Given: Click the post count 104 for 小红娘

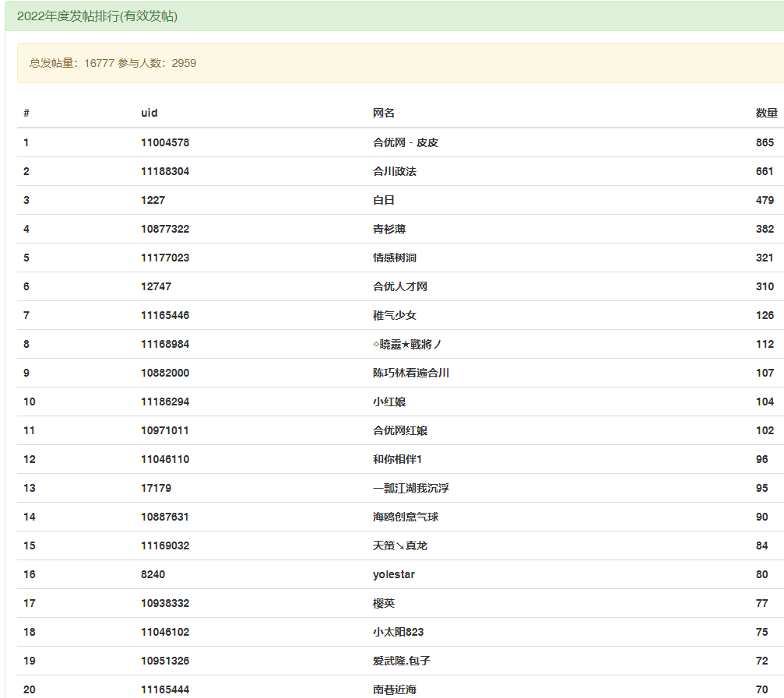Looking at the screenshot, I should [x=765, y=402].
